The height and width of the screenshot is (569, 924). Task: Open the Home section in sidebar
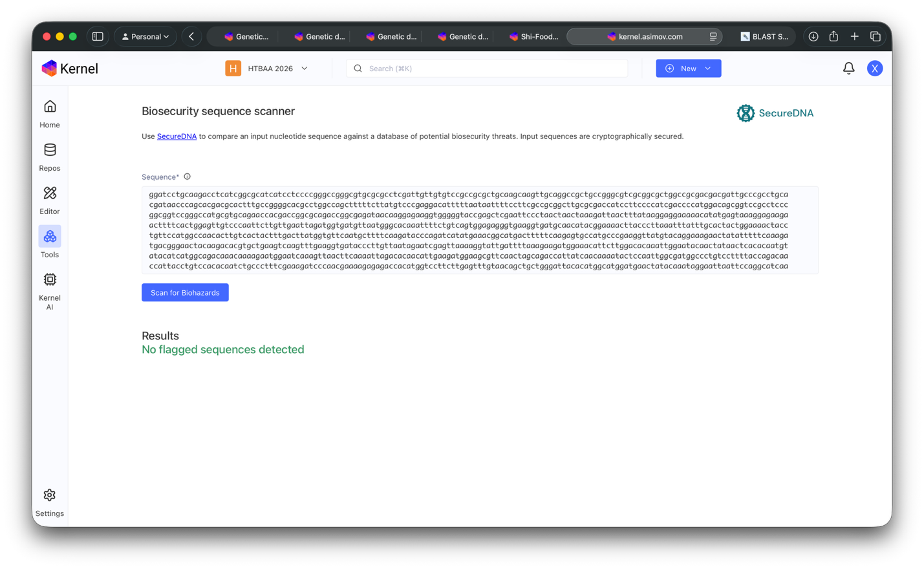50,114
